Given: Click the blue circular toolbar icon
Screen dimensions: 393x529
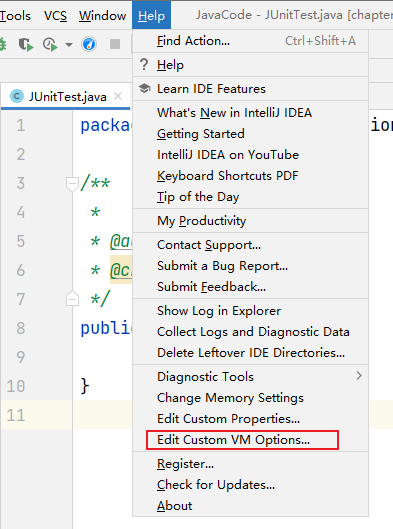Looking at the screenshot, I should 89,44.
